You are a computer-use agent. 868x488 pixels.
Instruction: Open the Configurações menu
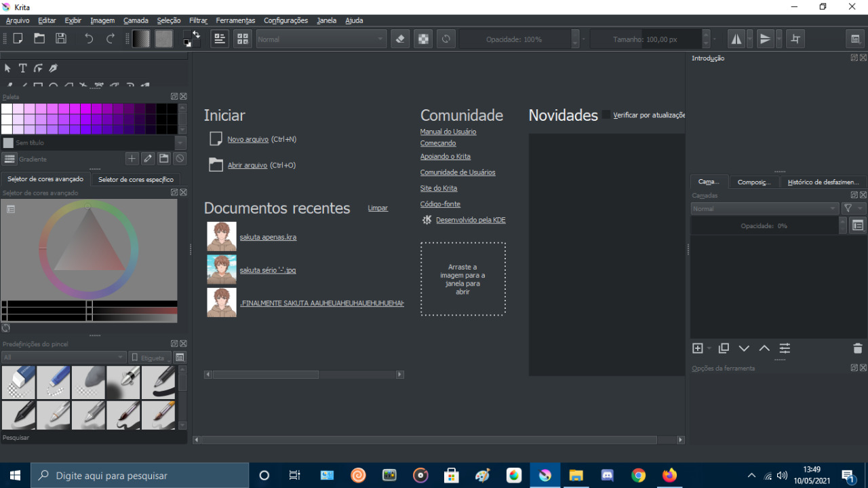pyautogui.click(x=285, y=20)
